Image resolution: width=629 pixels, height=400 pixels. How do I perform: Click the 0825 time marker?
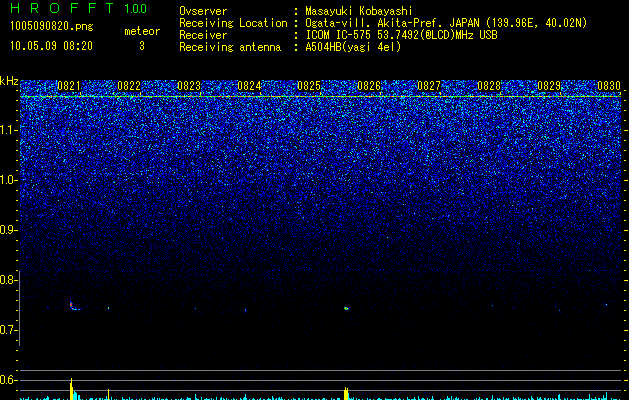point(309,86)
